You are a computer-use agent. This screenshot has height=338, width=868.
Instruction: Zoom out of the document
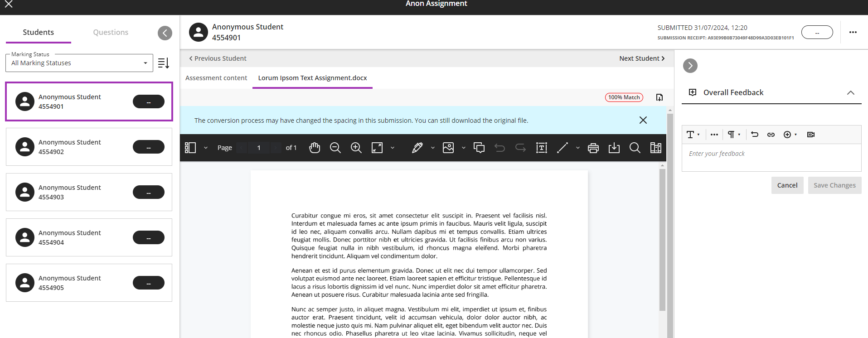click(x=335, y=148)
